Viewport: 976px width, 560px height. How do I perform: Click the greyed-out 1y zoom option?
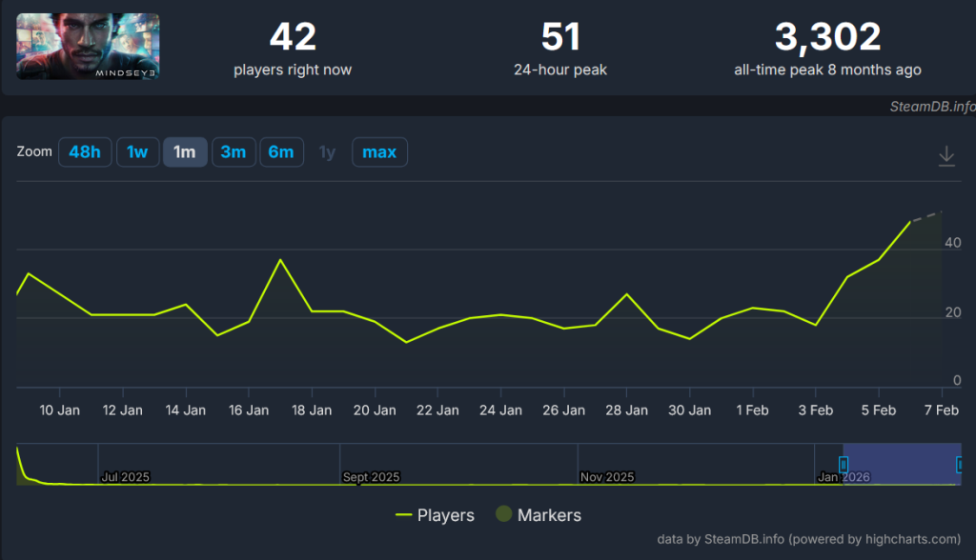coord(327,152)
